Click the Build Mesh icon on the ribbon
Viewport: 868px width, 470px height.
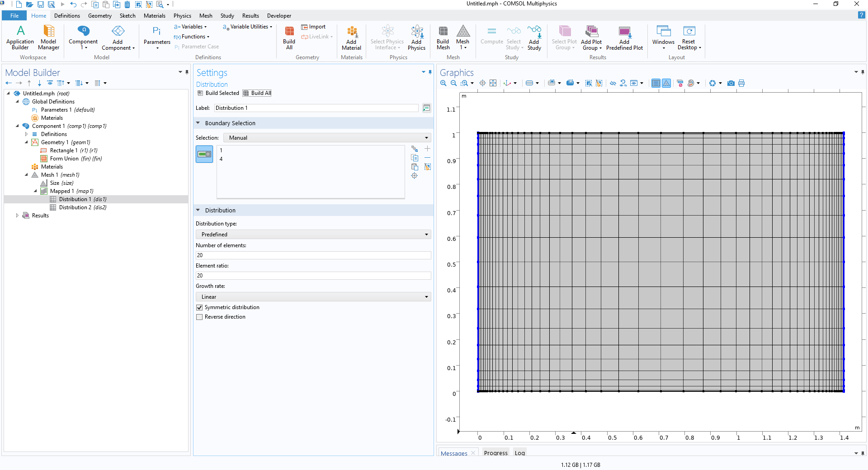[443, 38]
